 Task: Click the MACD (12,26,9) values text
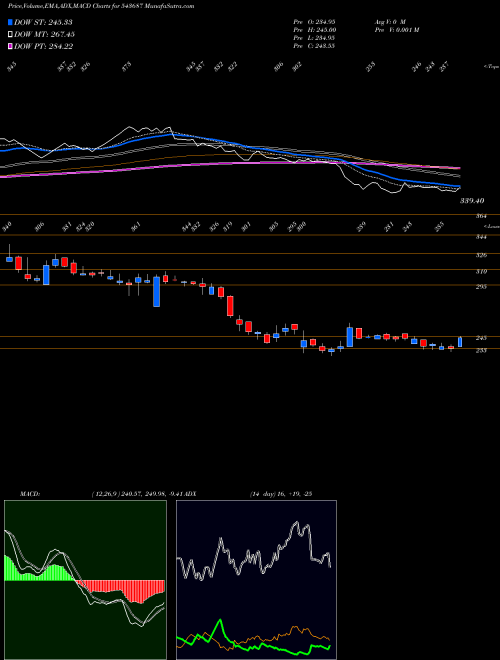point(138,494)
